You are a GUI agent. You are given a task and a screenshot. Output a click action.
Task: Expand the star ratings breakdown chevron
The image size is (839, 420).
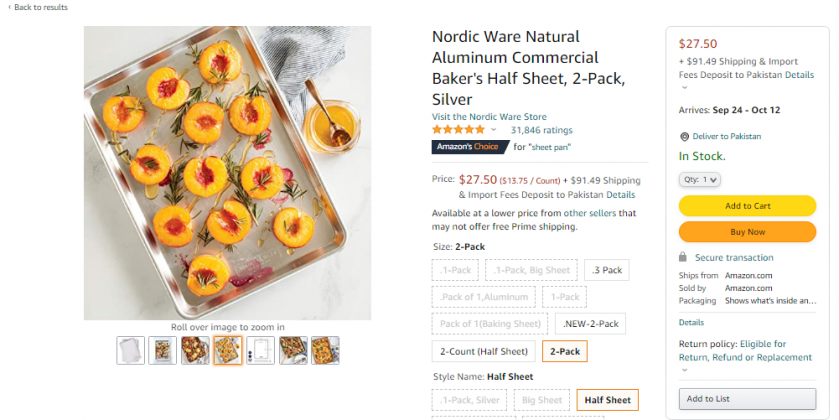pos(494,130)
